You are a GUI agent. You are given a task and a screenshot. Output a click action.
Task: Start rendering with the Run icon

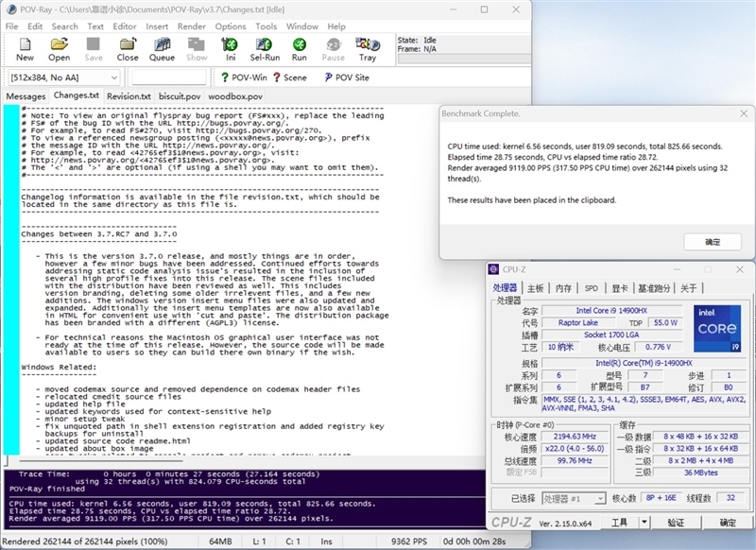click(299, 50)
